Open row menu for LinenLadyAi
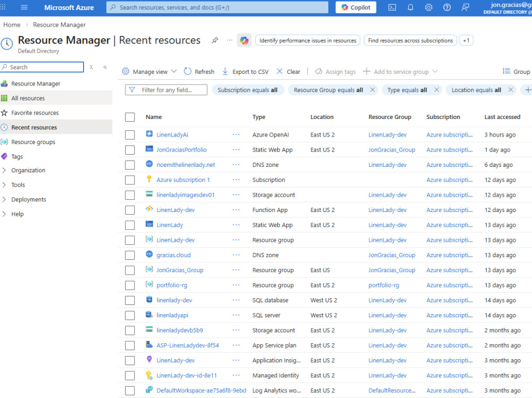 pyautogui.click(x=236, y=134)
